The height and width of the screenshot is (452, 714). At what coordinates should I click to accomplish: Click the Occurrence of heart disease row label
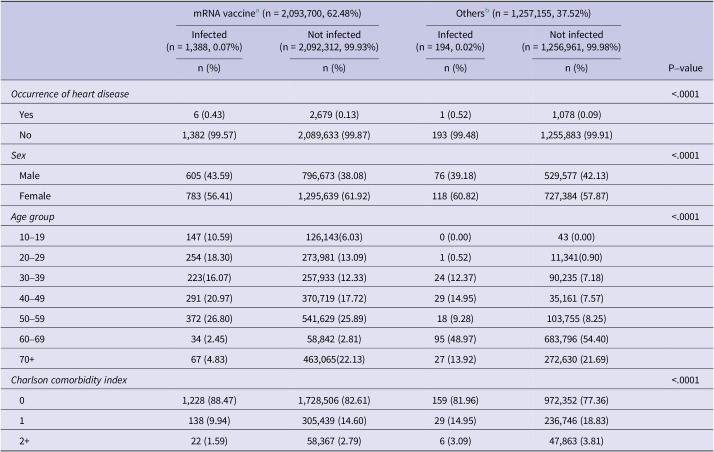(70, 94)
